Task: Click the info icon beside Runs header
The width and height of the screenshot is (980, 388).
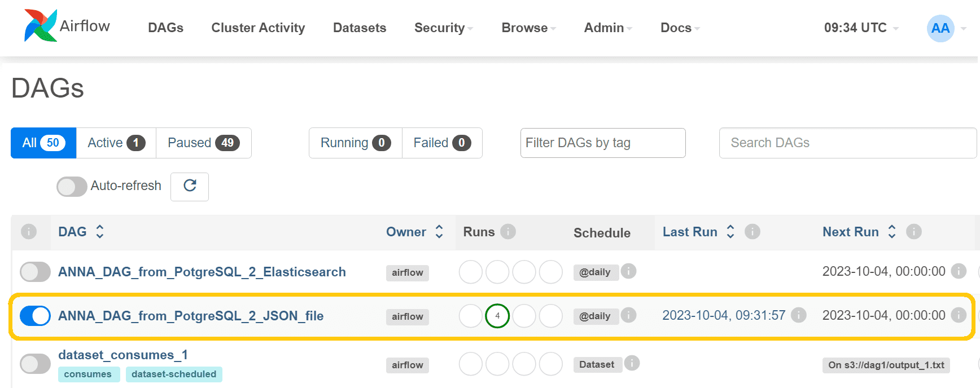Action: pos(508,232)
